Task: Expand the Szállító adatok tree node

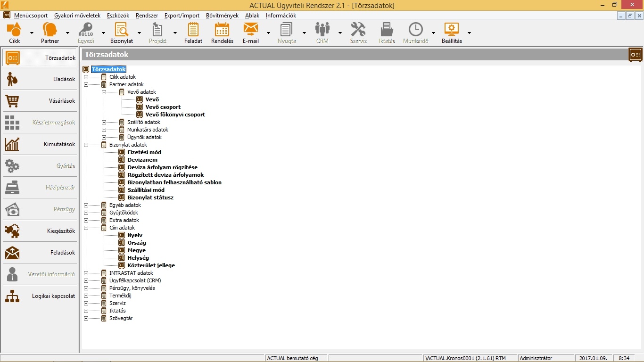Action: (104, 122)
